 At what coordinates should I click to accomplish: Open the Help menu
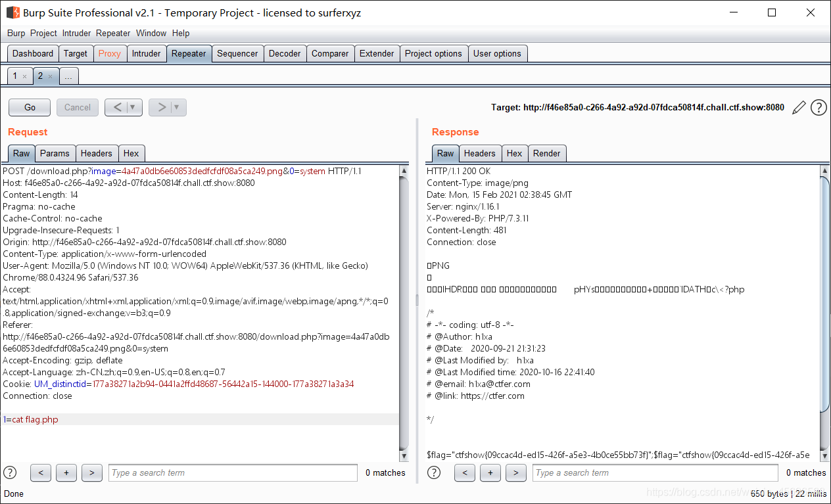181,33
